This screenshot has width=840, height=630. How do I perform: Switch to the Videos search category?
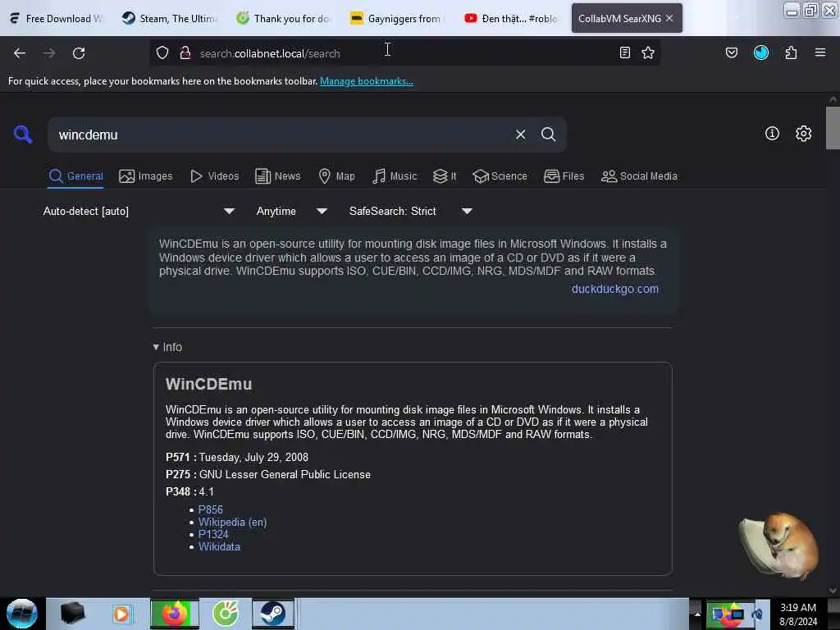(x=215, y=176)
